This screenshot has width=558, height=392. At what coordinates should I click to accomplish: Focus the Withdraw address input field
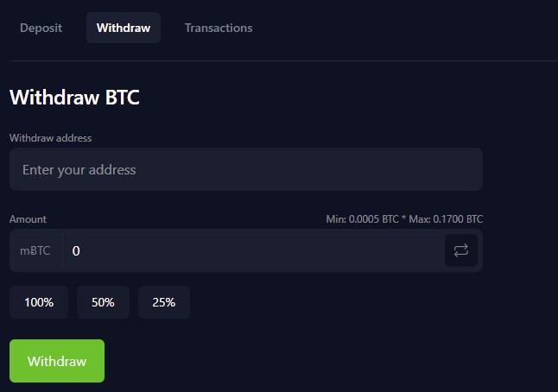point(245,169)
